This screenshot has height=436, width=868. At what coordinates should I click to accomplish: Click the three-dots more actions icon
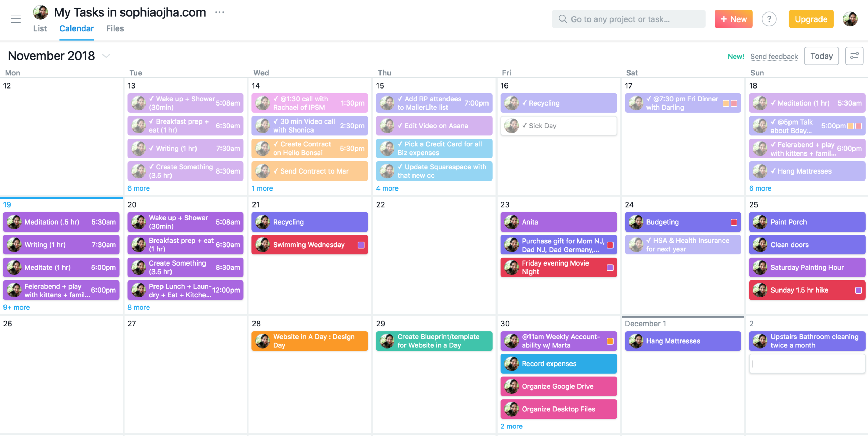[219, 12]
